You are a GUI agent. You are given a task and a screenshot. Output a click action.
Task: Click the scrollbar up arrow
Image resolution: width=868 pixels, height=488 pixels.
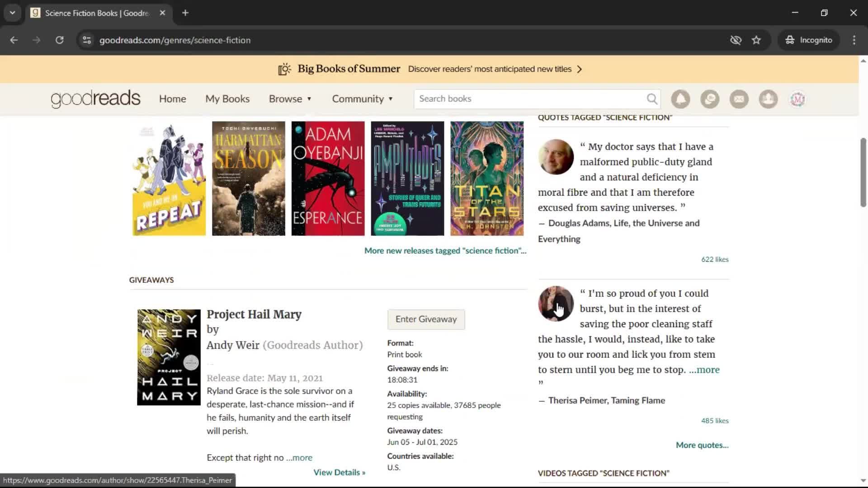(863, 61)
